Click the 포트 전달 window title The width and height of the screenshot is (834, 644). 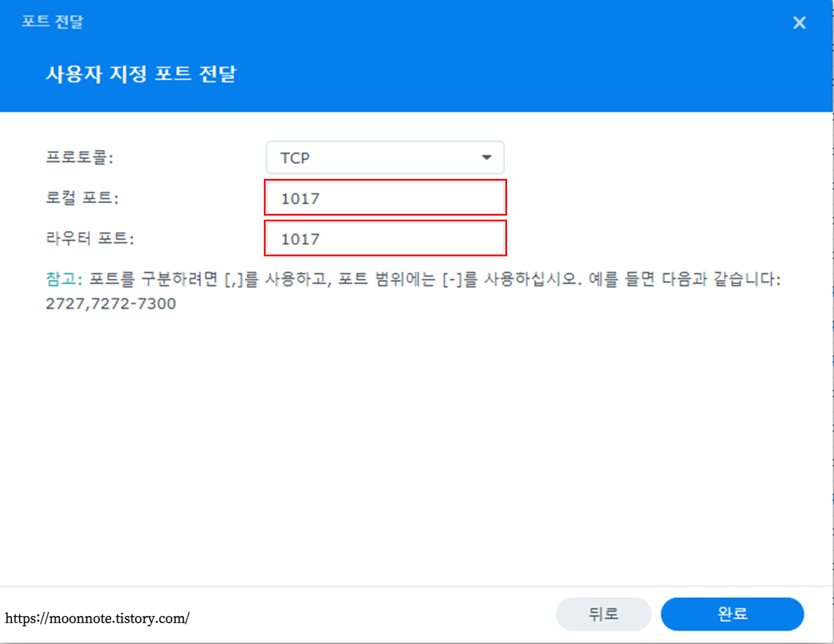point(52,22)
